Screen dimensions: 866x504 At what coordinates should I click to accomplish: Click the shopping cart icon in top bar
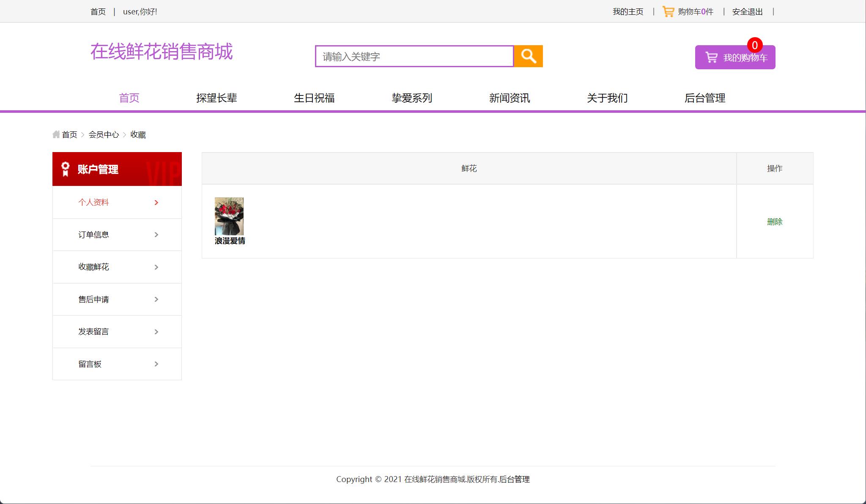click(x=668, y=11)
